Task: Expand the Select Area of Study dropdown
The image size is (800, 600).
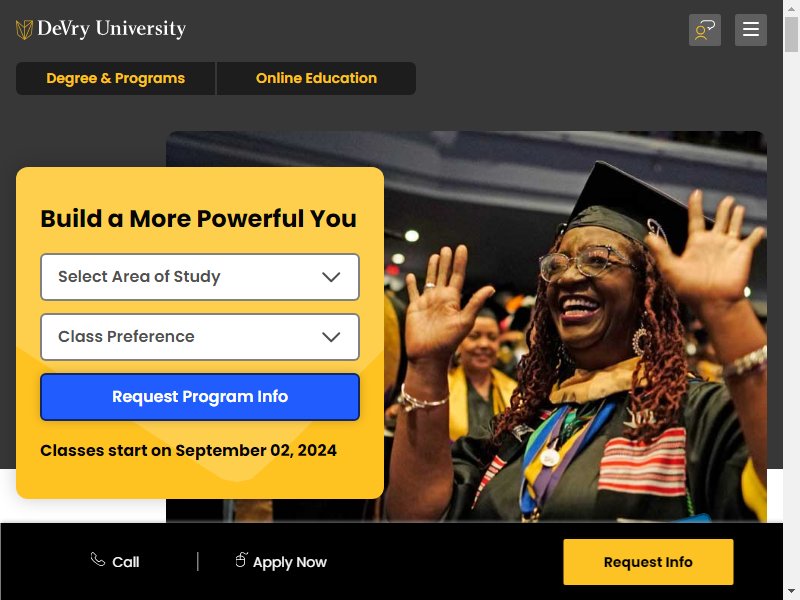Action: point(200,277)
